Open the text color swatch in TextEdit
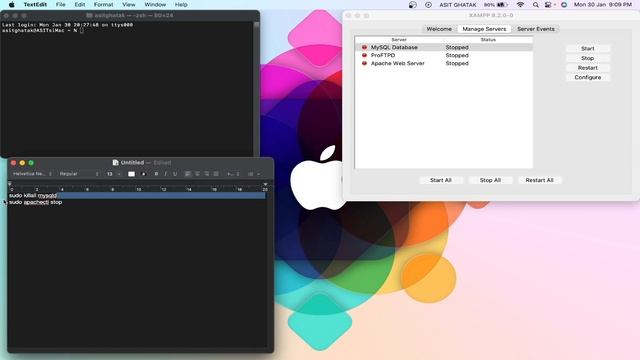The image size is (640, 360). coord(131,174)
